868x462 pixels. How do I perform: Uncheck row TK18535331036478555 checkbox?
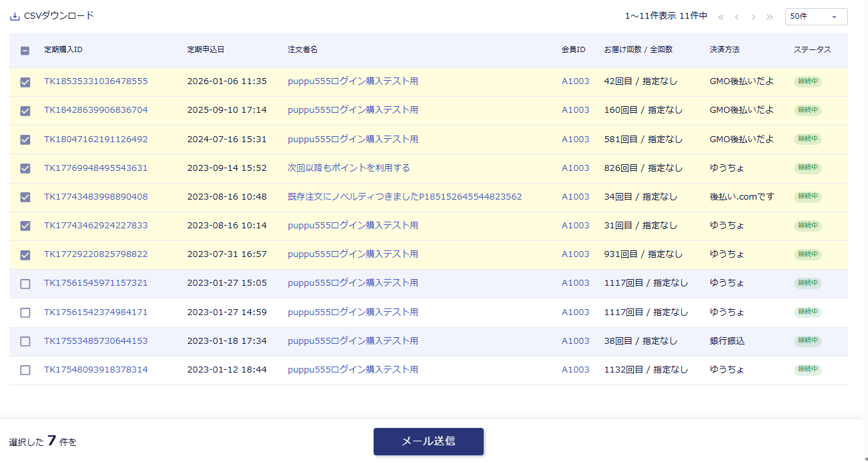click(x=25, y=82)
